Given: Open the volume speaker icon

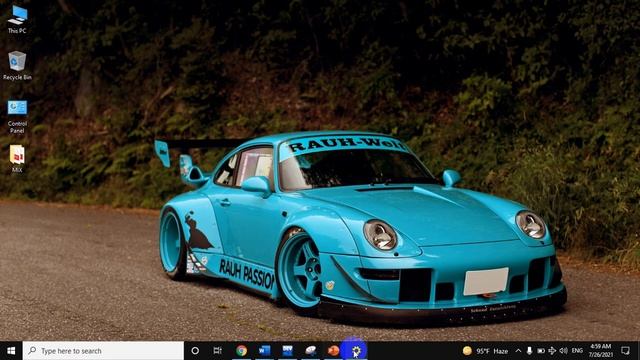Looking at the screenshot, I should click(x=564, y=351).
